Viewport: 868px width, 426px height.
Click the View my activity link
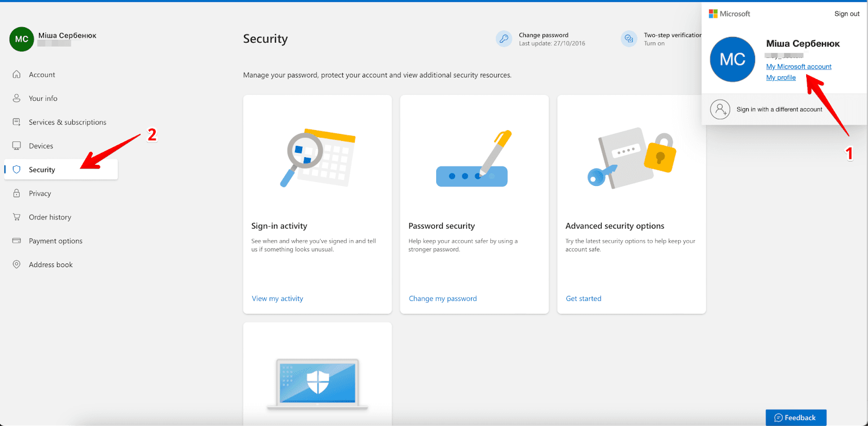pos(277,299)
